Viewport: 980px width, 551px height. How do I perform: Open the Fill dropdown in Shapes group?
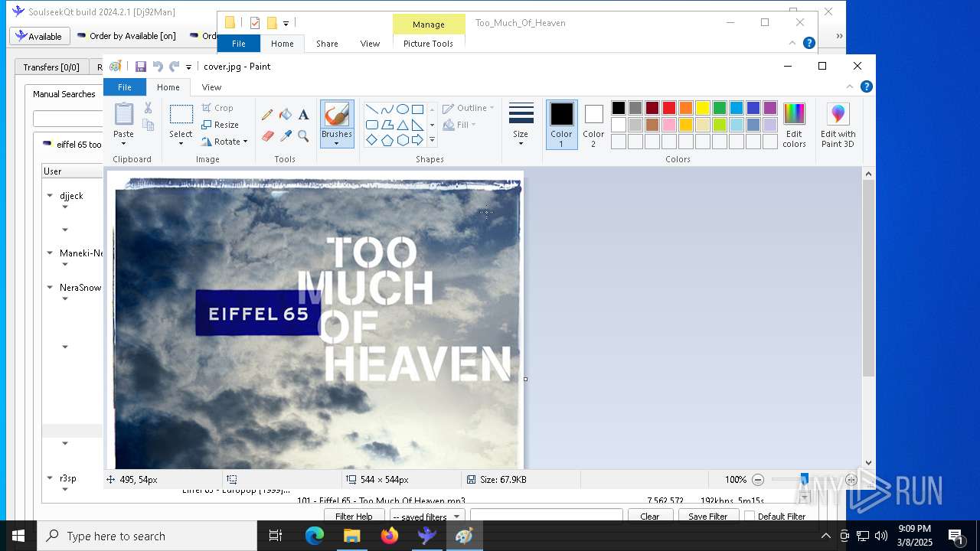pos(459,125)
